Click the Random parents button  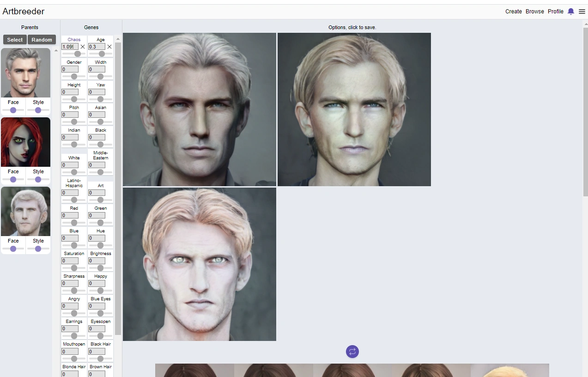point(42,40)
